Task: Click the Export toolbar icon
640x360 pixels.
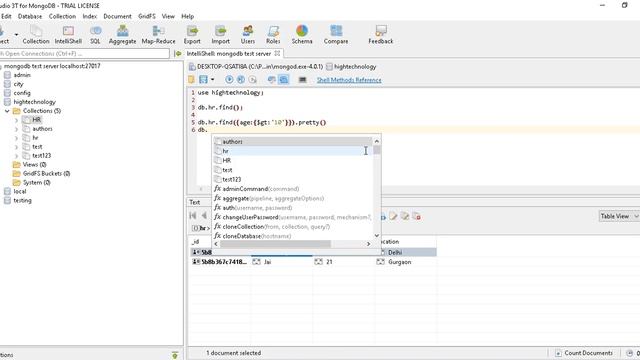Action: click(192, 35)
